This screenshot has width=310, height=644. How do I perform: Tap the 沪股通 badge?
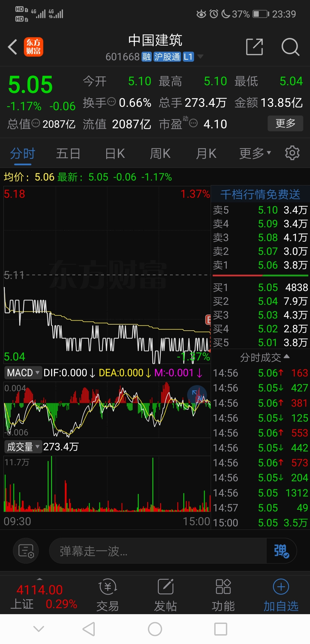[167, 57]
